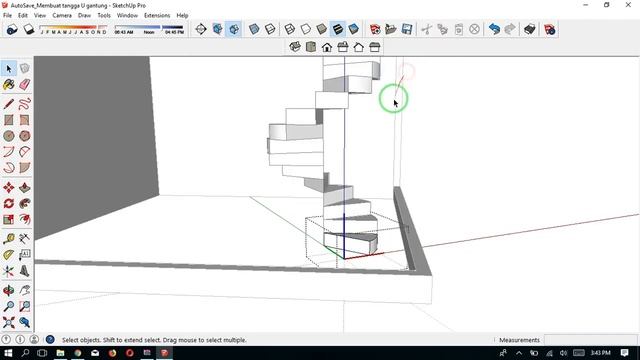Select the Select arrow tool
Screen dimensions: 640x360
tap(9, 69)
